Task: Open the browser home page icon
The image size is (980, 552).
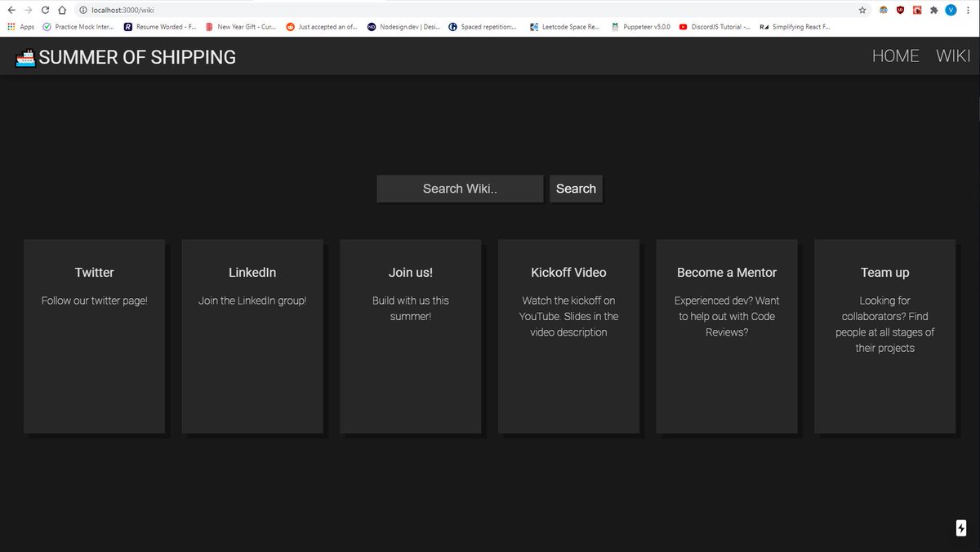Action: (62, 10)
